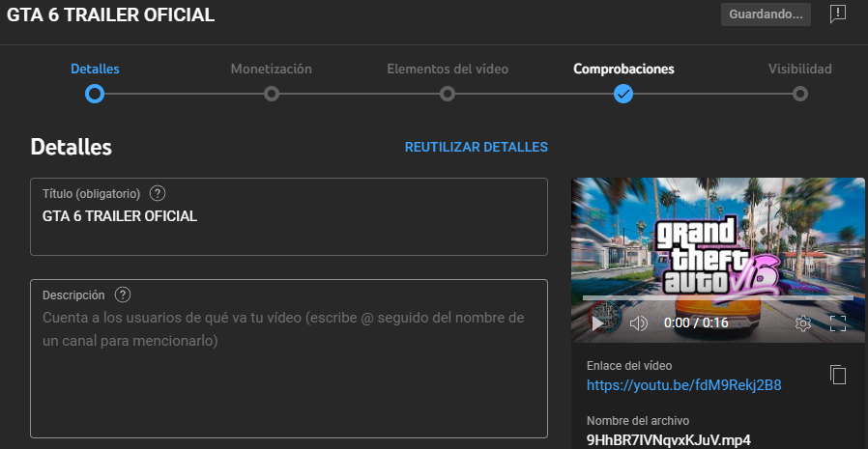Enter fullscreen in the video preview
Image resolution: width=868 pixels, height=449 pixels.
point(838,323)
